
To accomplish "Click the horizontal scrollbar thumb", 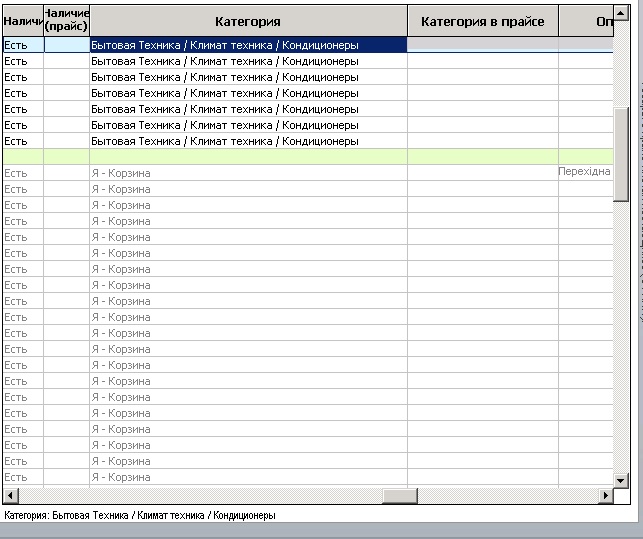I will [x=400, y=496].
